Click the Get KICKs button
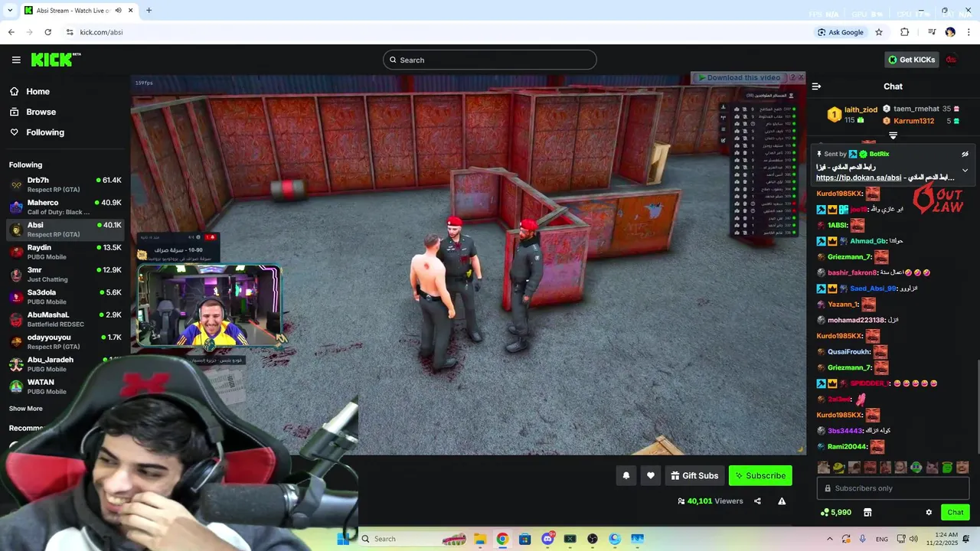The width and height of the screenshot is (980, 551). click(x=911, y=60)
